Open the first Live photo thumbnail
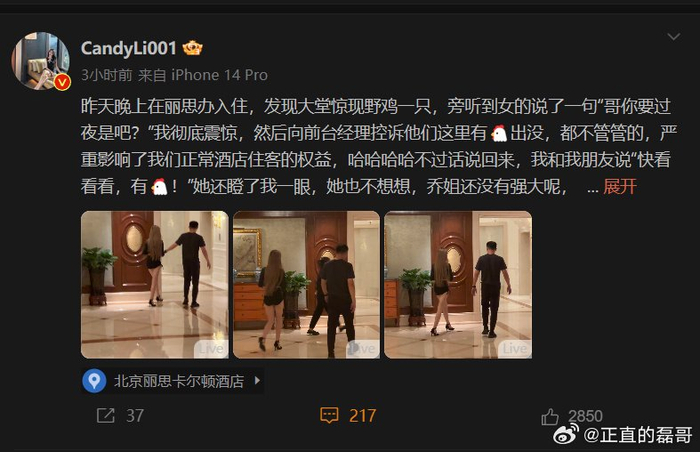The width and height of the screenshot is (700, 452). [155, 285]
